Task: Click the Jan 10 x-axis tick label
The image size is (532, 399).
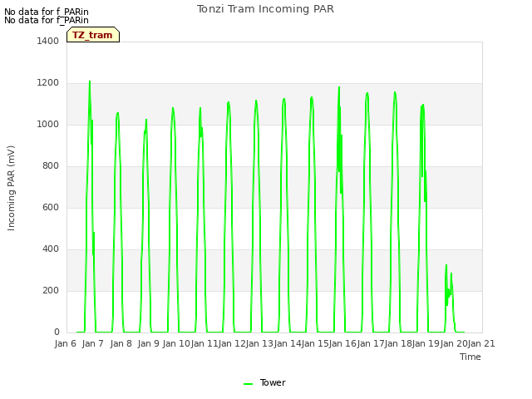Action: pyautogui.click(x=176, y=343)
